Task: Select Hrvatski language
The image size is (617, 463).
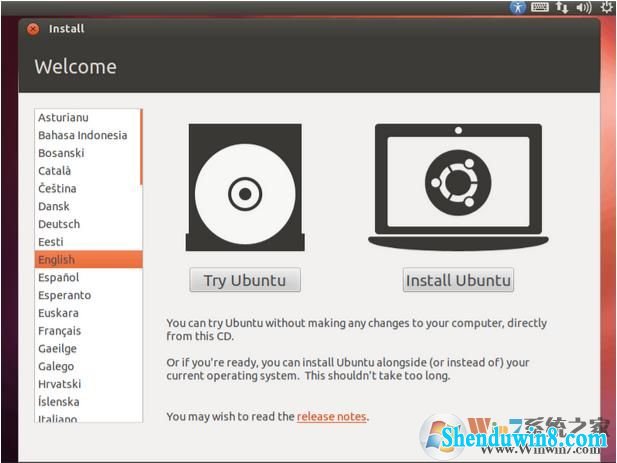Action: coord(88,384)
